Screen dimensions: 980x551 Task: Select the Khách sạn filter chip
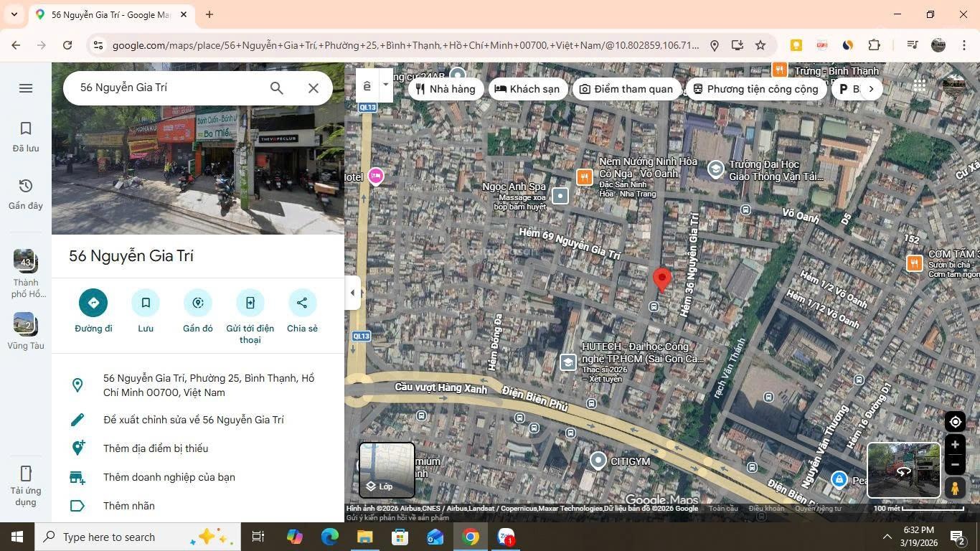527,89
